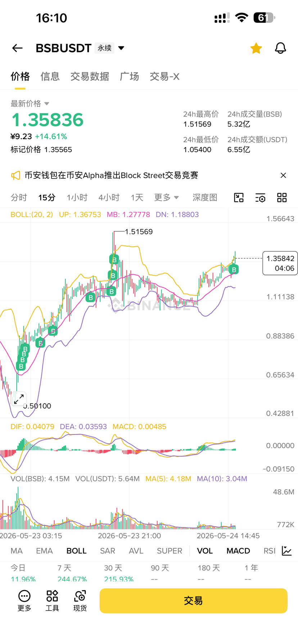Viewport: 298px width, 644px height.
Task: Expand the 更多 intervals dropdown
Action: [167, 198]
